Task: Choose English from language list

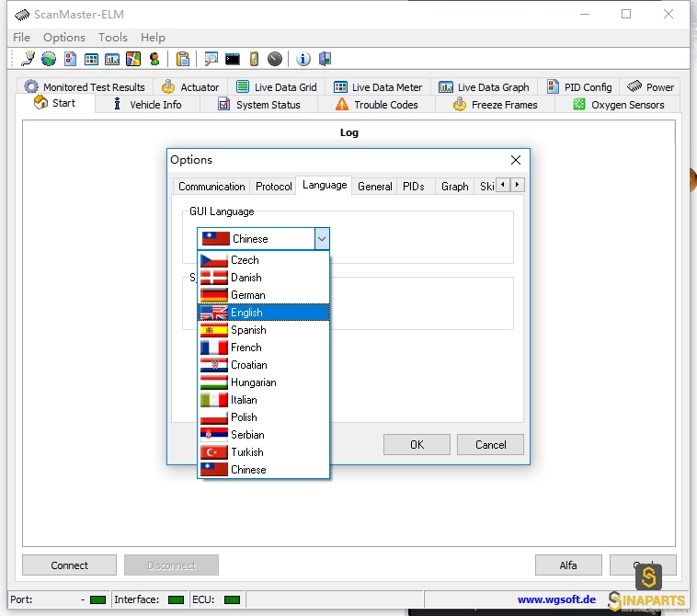Action: click(x=263, y=313)
